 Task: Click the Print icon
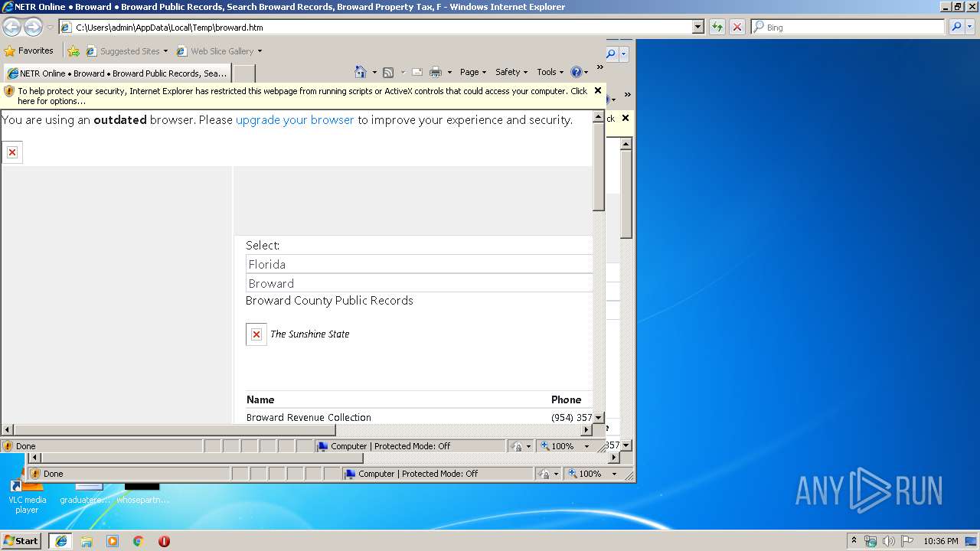(436, 72)
